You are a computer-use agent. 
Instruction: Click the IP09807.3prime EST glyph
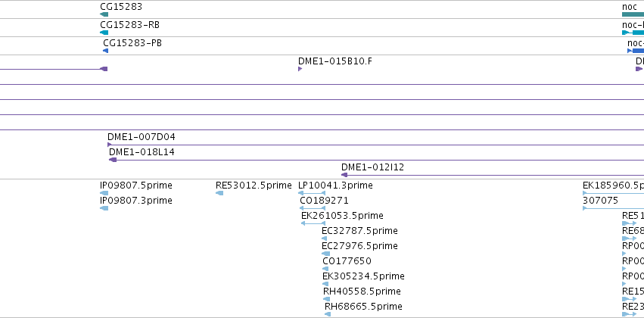click(104, 208)
